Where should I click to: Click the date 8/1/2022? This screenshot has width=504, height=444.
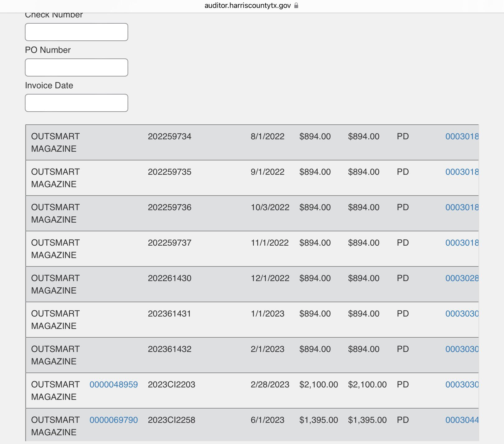268,136
